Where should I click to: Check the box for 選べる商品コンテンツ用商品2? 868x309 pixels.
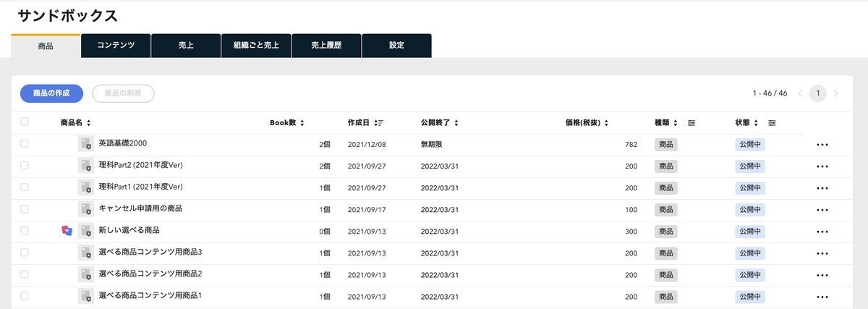coord(25,274)
